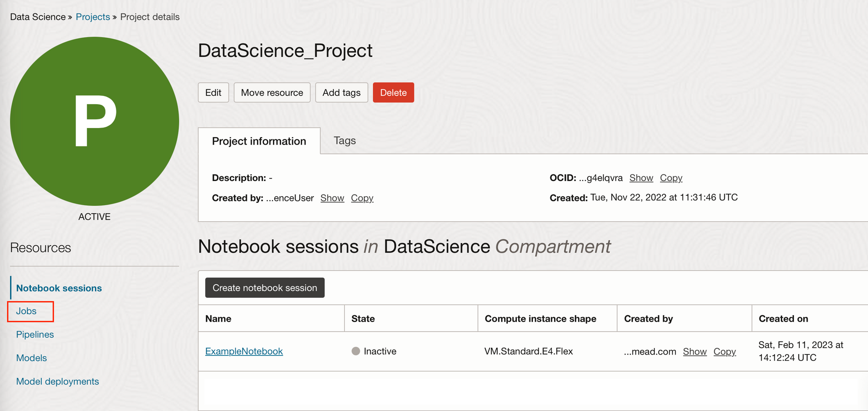Open Jobs in Resources menu
This screenshot has width=868, height=411.
26,311
